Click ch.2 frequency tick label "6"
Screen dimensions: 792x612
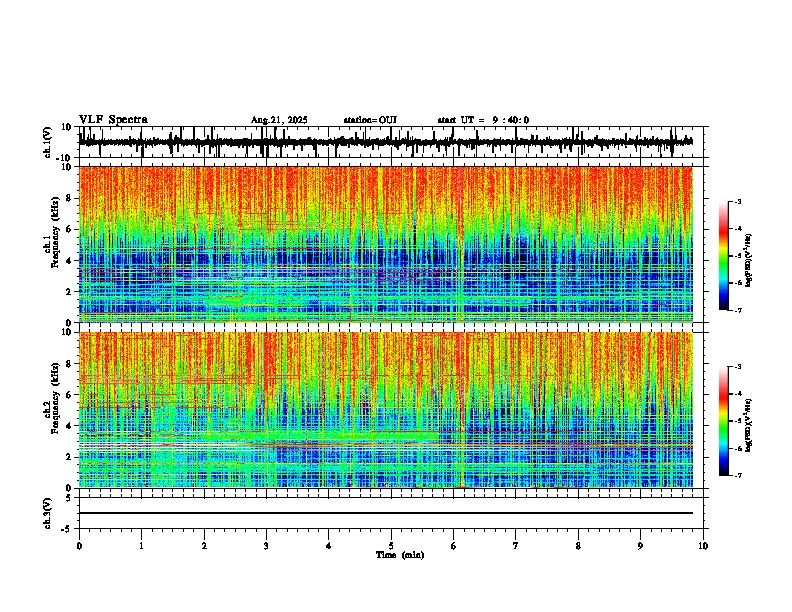coord(69,395)
